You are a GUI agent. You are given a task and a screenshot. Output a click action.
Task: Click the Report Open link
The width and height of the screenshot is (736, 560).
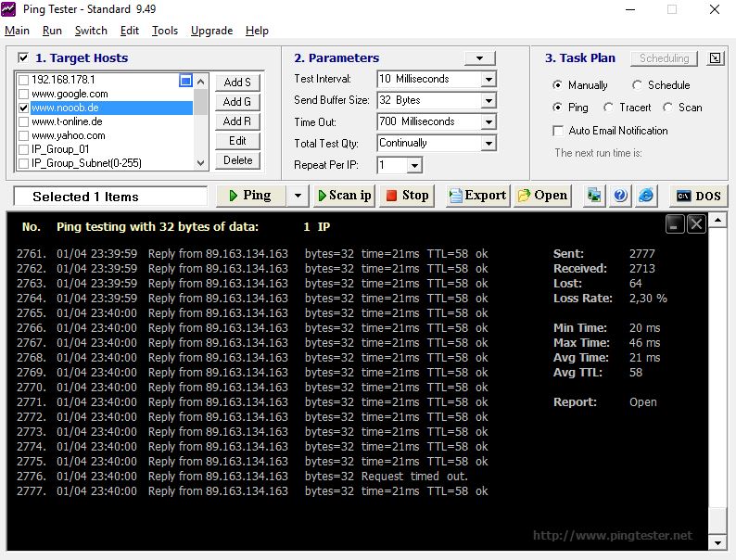coord(643,402)
